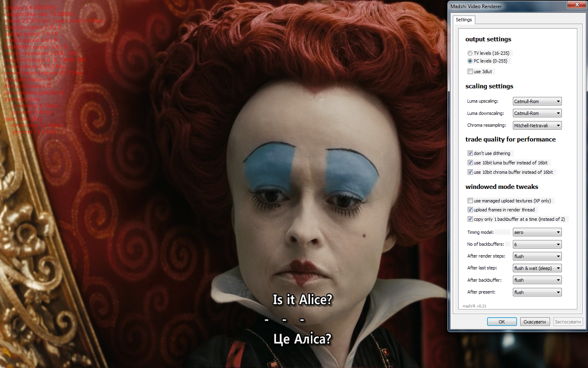588x368 pixels.
Task: Click the "After backbuffer:" label
Action: click(484, 280)
